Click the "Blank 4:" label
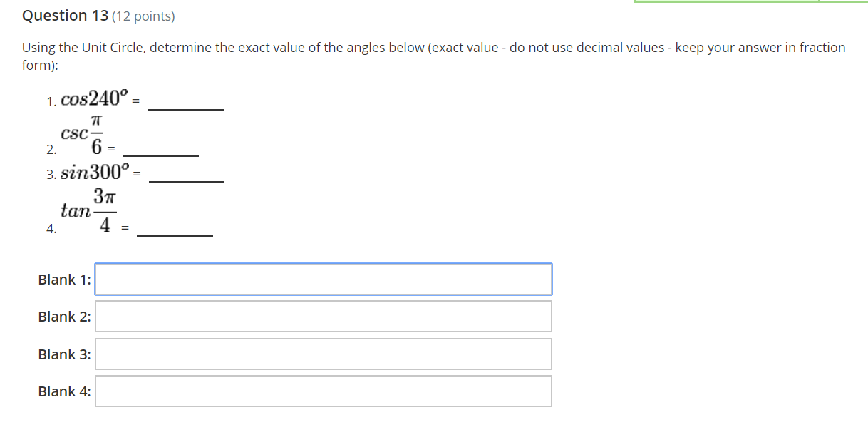This screenshot has width=868, height=425. [64, 391]
